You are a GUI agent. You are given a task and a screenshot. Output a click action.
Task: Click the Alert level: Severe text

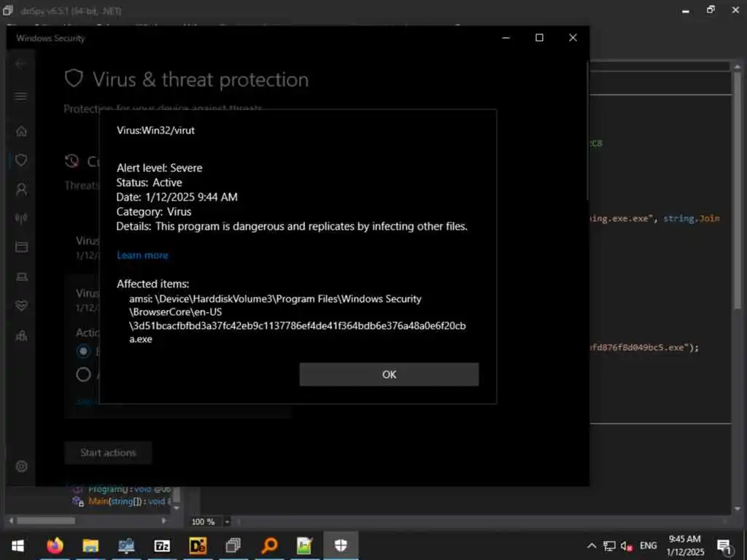pos(160,168)
